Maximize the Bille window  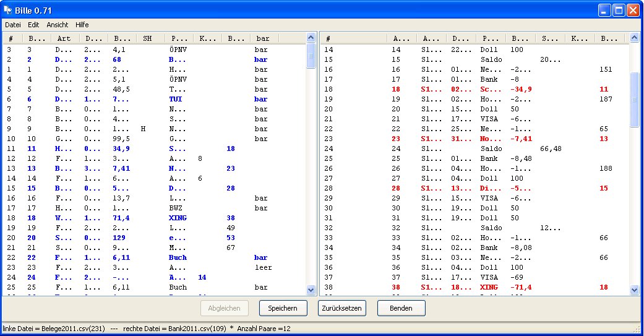coord(619,10)
